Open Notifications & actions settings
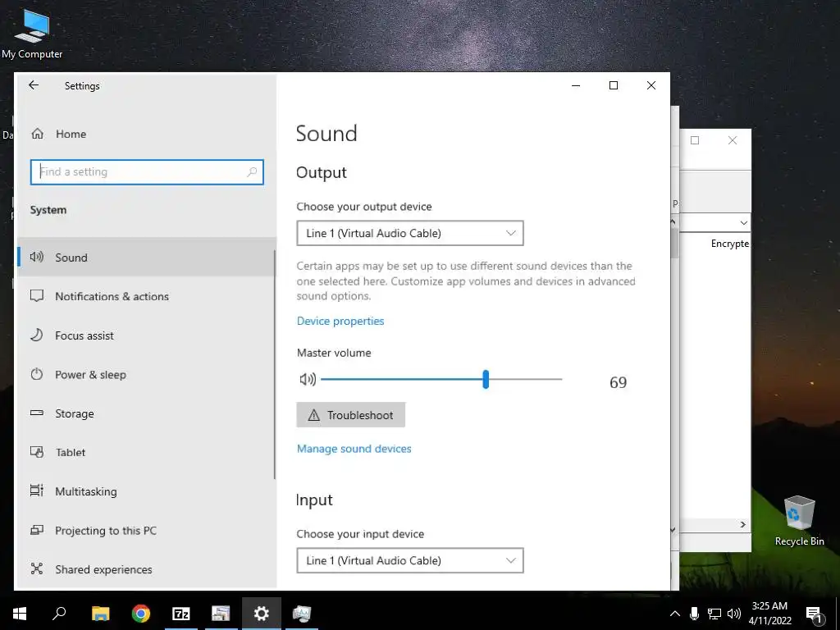Viewport: 840px width, 630px height. click(x=146, y=296)
